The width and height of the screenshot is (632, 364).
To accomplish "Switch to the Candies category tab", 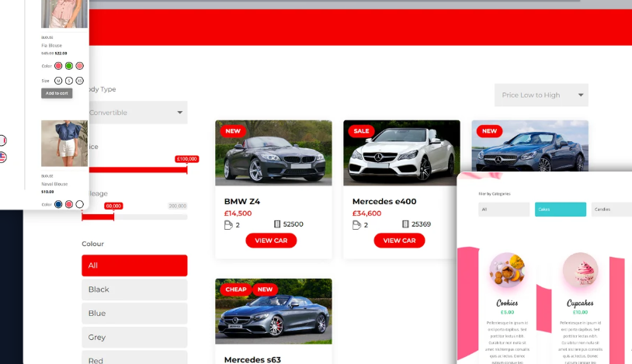I will click(612, 210).
